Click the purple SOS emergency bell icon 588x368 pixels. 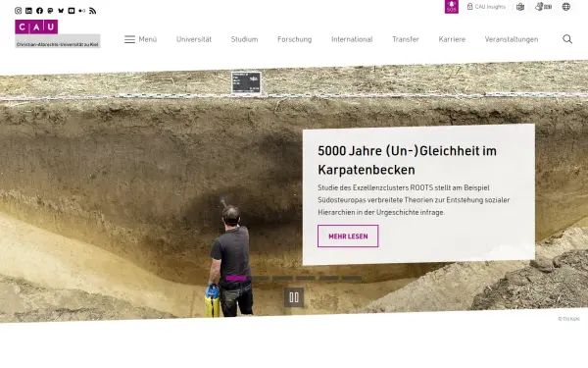[452, 7]
